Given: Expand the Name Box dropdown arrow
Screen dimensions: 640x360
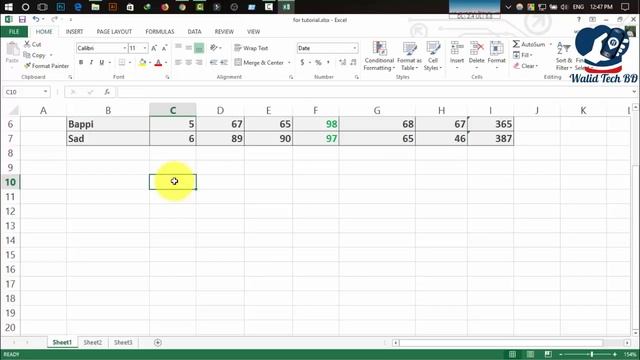Looking at the screenshot, I should 45,92.
